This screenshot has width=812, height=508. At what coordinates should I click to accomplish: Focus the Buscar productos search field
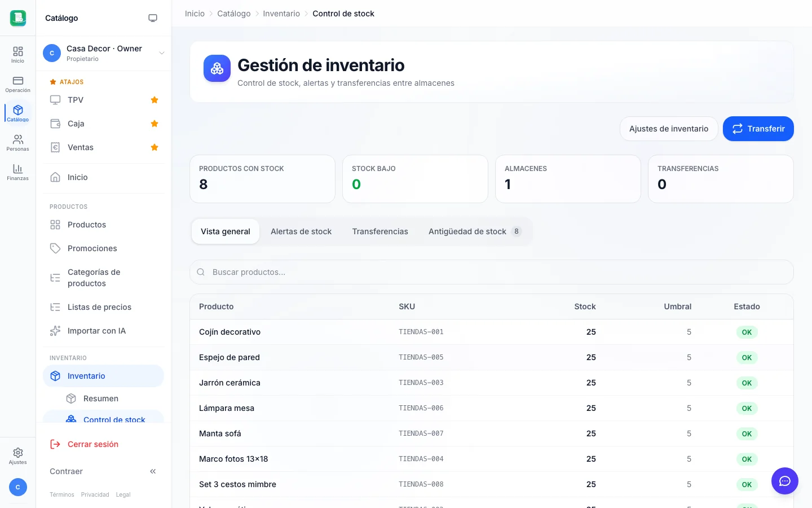(492, 272)
